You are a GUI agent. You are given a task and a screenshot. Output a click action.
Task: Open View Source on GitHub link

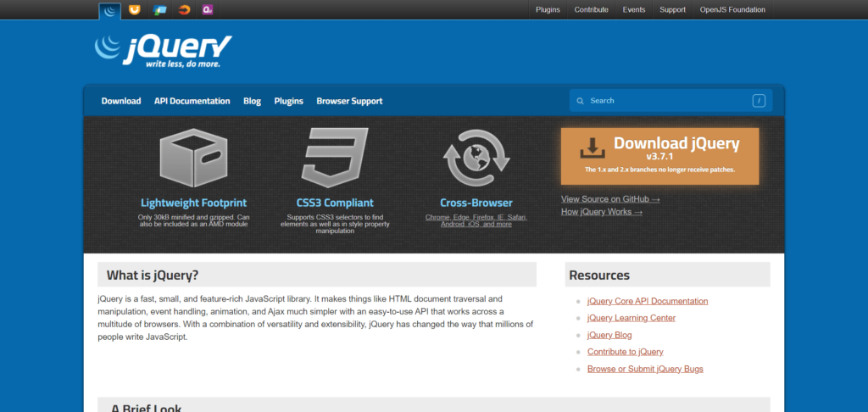[x=610, y=199]
